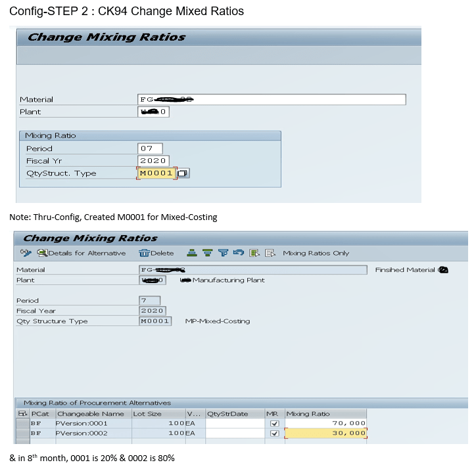The width and height of the screenshot is (476, 469).
Task: Click the Material input field on first screen
Action: click(x=272, y=99)
